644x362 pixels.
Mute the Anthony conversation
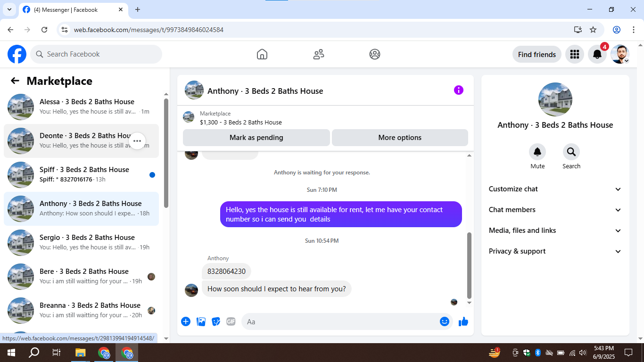537,152
